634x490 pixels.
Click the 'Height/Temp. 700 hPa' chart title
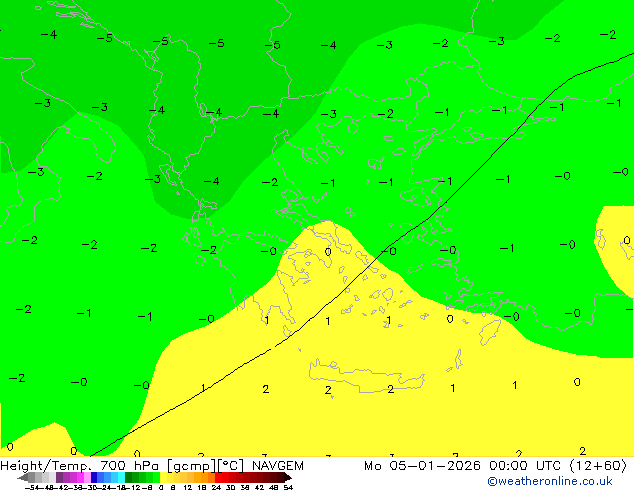tap(80, 466)
